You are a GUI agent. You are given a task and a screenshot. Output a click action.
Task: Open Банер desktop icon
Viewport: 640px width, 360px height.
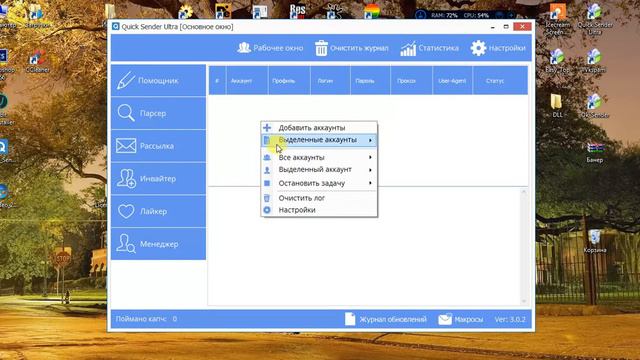(x=595, y=152)
